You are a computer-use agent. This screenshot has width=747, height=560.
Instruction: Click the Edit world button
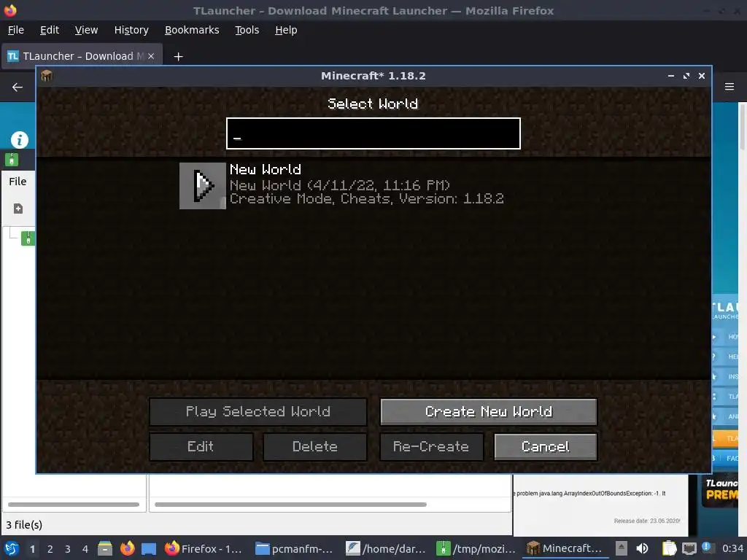[x=201, y=447]
